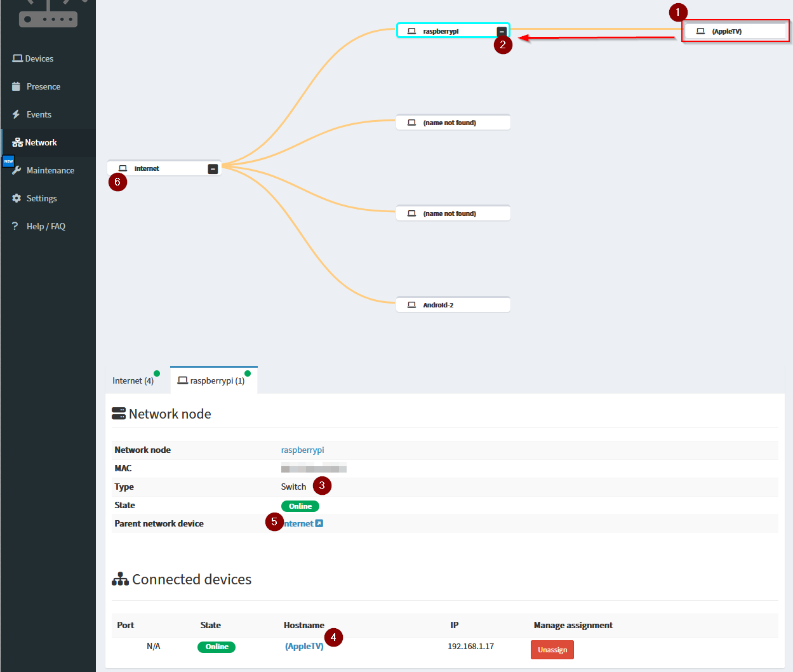The image size is (793, 672).
Task: Open Events via the lightning bolt icon
Action: [x=15, y=114]
